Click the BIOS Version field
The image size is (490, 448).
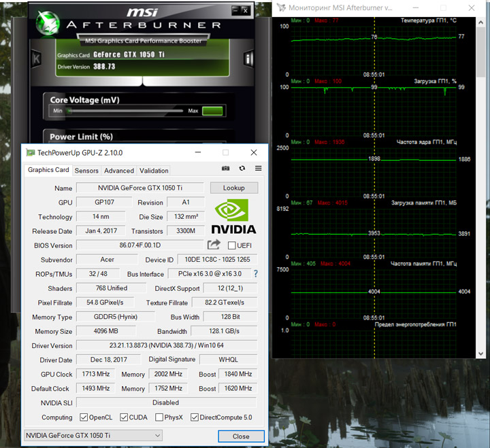tap(140, 245)
